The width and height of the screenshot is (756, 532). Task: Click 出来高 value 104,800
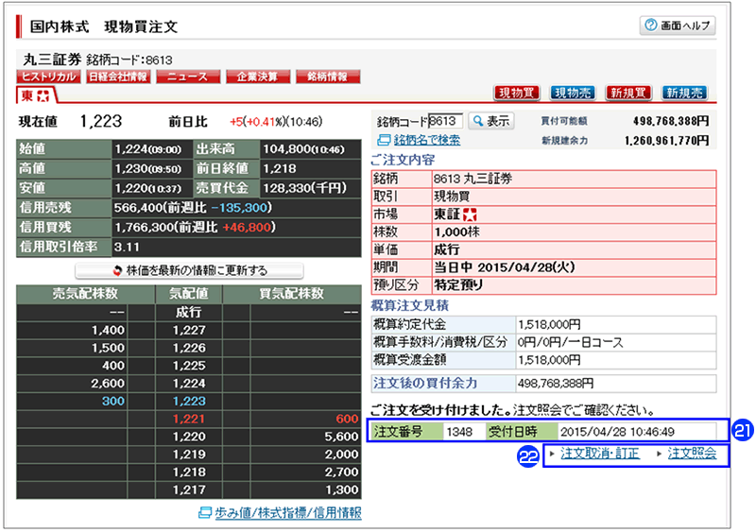303,149
